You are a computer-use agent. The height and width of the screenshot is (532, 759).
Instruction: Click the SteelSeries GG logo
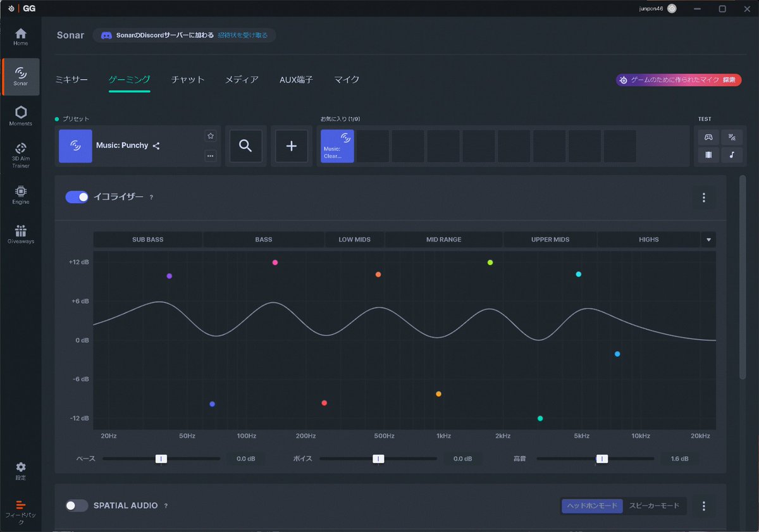[23, 9]
